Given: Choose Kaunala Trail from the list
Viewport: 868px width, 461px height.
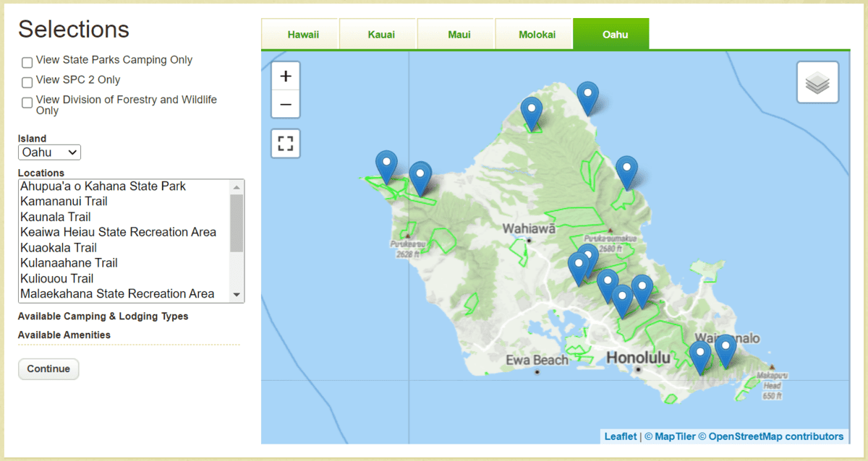Looking at the screenshot, I should click(124, 217).
